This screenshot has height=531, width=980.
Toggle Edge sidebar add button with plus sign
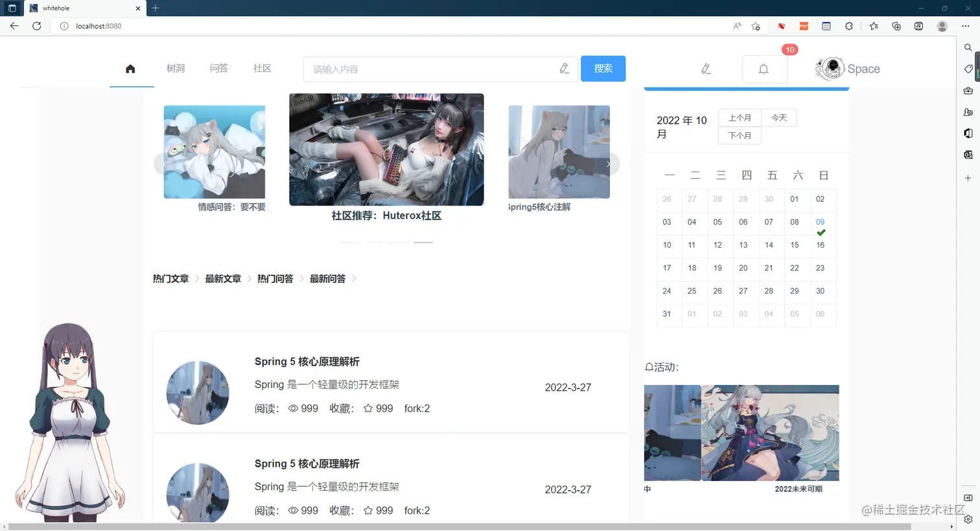[968, 178]
